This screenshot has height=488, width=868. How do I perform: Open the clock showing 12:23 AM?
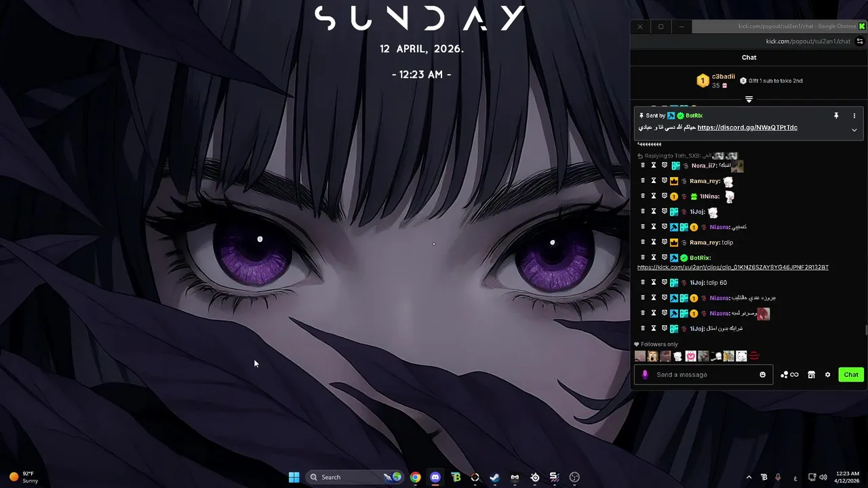click(848, 477)
